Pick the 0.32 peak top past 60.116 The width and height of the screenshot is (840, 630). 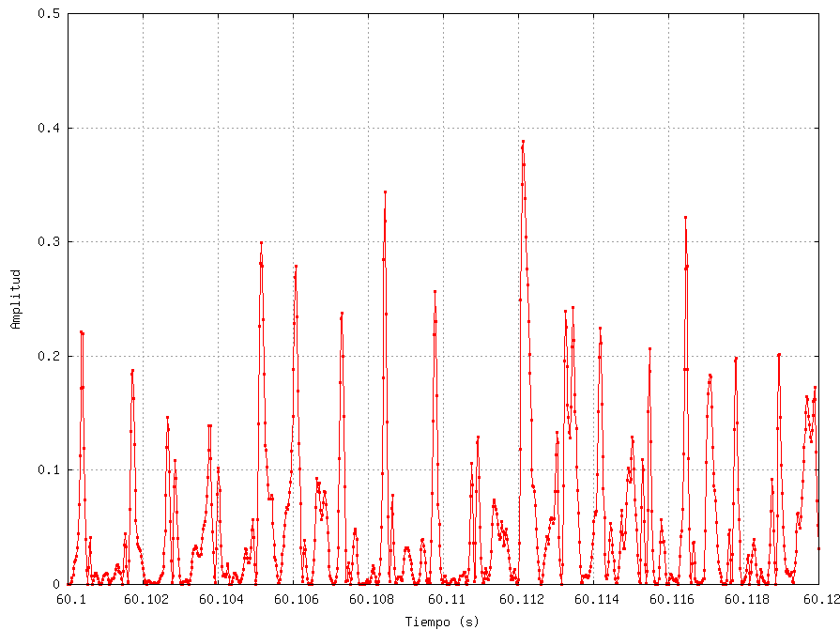686,218
